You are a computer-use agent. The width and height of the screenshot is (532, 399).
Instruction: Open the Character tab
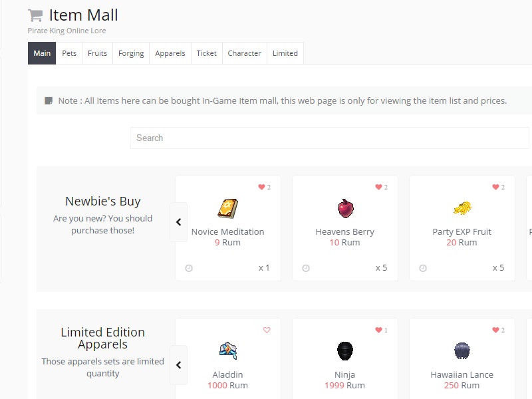click(244, 53)
